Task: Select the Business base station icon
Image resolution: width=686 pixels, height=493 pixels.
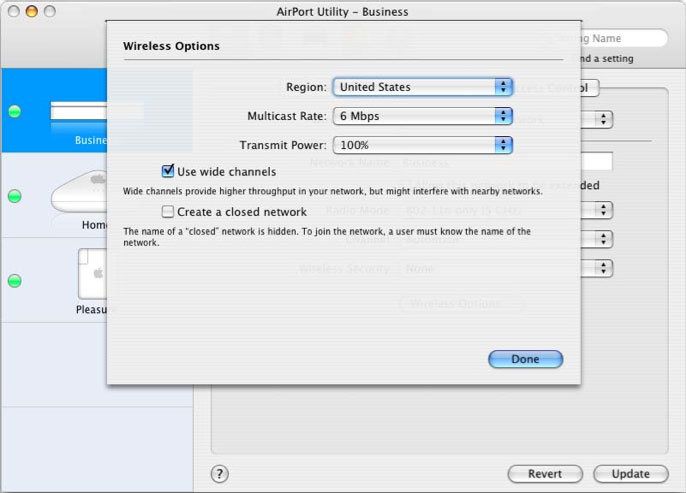Action: 79,111
